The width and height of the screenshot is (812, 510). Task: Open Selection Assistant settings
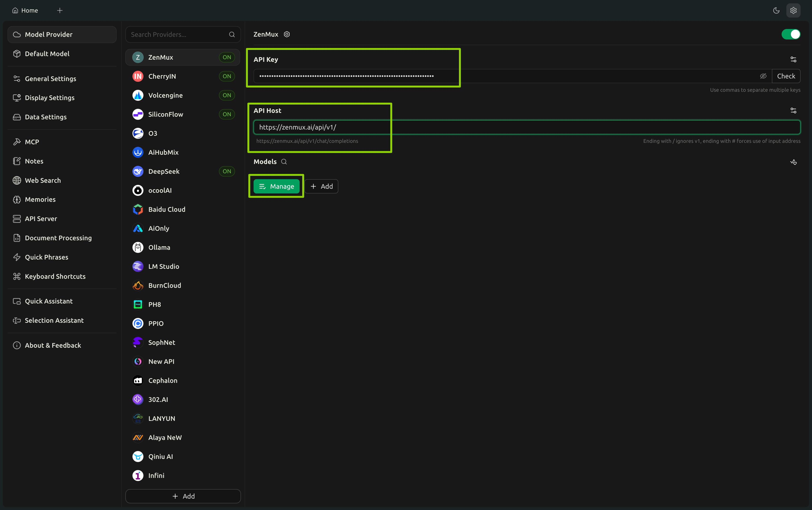62,320
